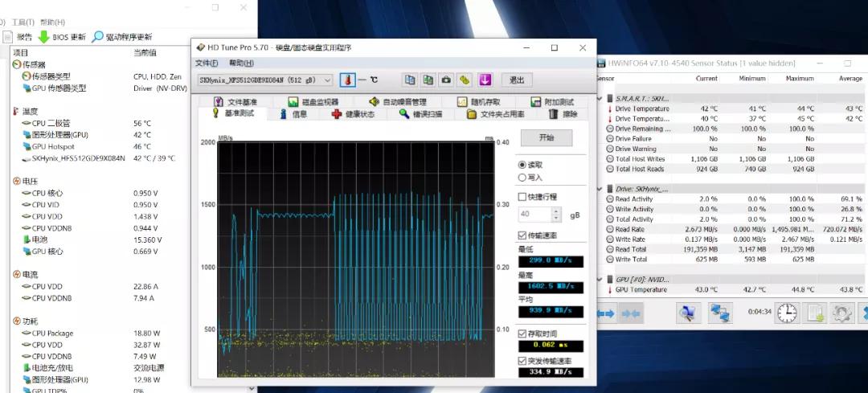Select the CPU 二极管 temperature row
Viewport: 868px width, 393px height.
[51, 123]
